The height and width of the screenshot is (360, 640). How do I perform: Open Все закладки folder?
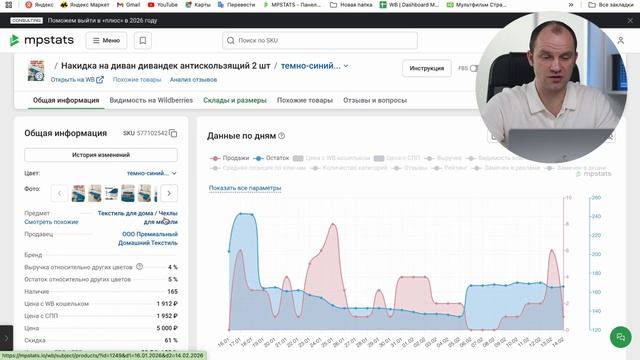[611, 5]
